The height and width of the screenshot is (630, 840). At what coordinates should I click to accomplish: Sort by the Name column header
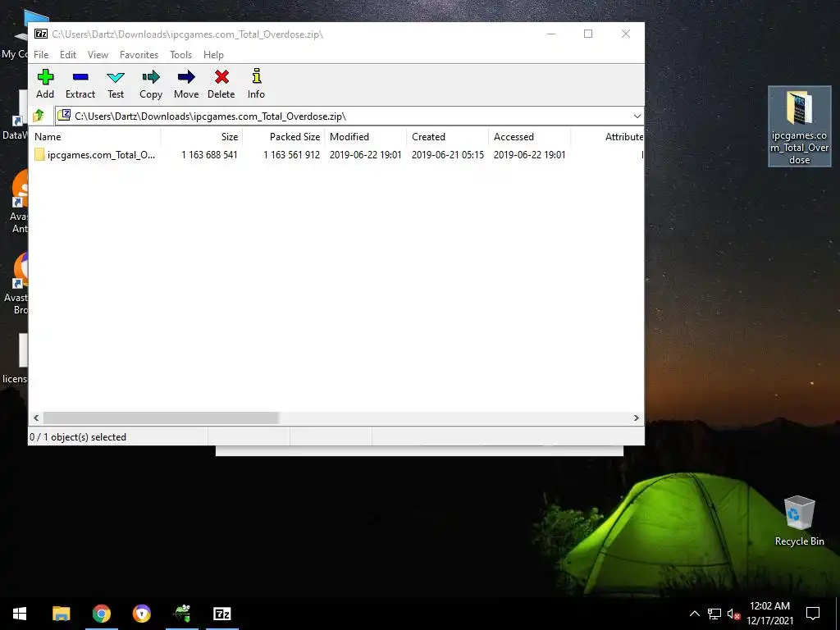[97, 137]
